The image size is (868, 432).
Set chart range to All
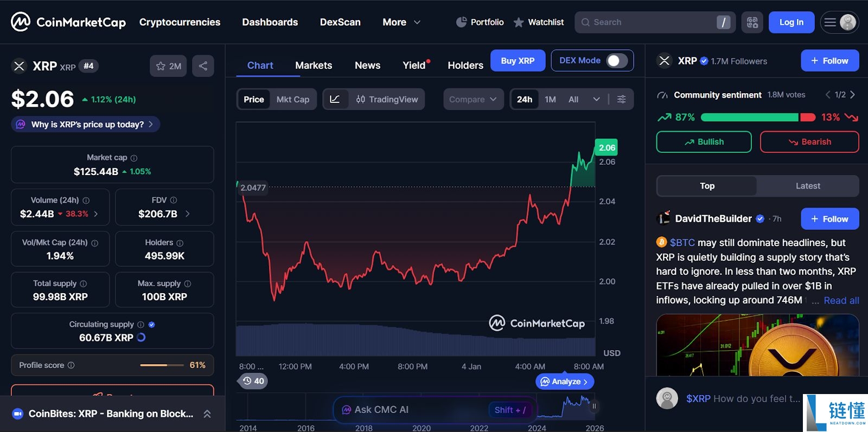coord(573,99)
